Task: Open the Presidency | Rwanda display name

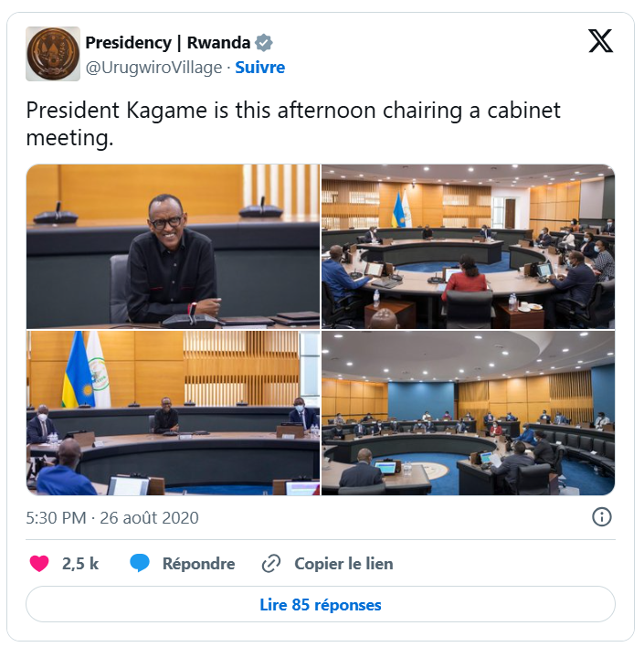Action: 167,43
